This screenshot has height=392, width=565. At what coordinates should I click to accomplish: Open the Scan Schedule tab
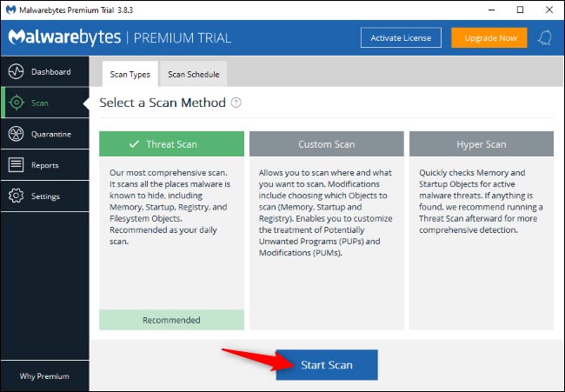click(x=194, y=74)
